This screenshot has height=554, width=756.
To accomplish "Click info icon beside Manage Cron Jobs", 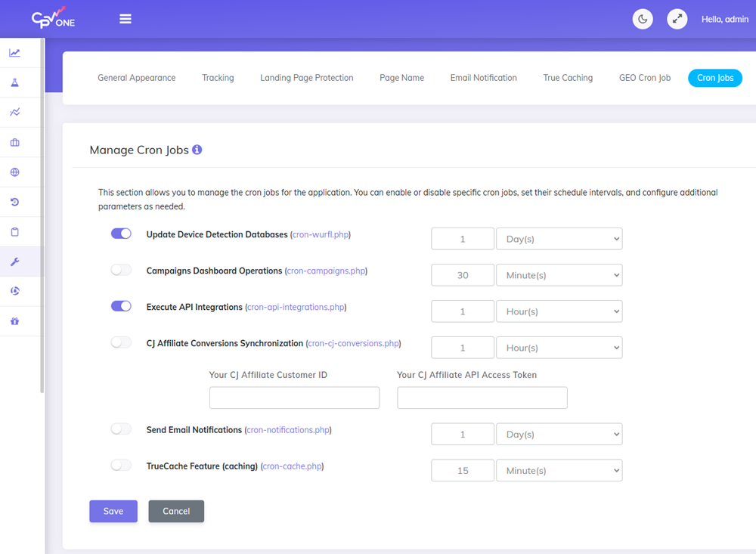I will [x=197, y=150].
